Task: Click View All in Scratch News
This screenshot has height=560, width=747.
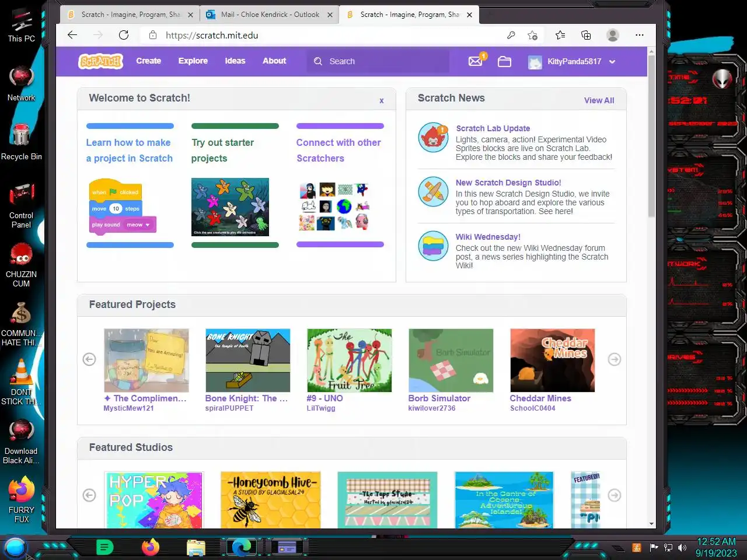Action: (599, 100)
